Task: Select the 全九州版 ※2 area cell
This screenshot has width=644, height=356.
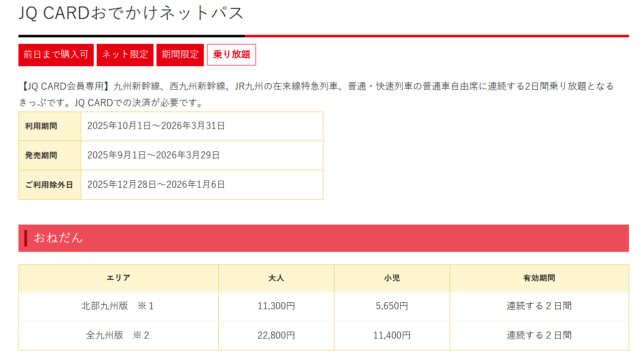Action: tap(118, 336)
